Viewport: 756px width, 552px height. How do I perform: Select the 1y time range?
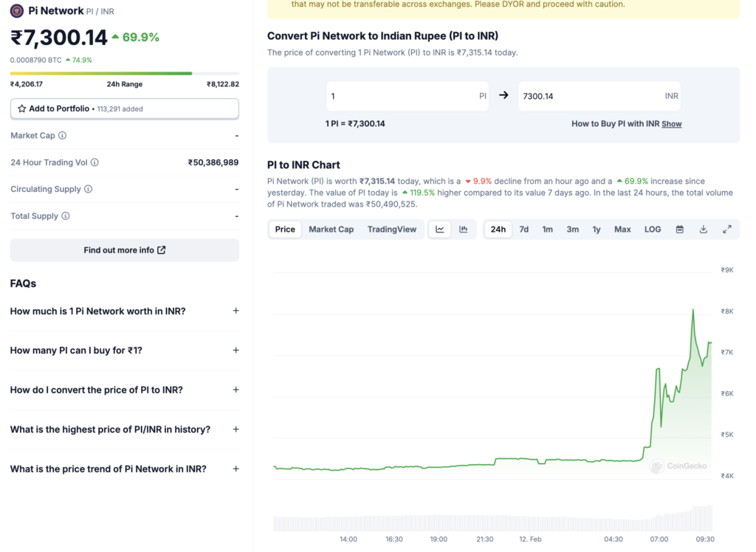click(597, 230)
